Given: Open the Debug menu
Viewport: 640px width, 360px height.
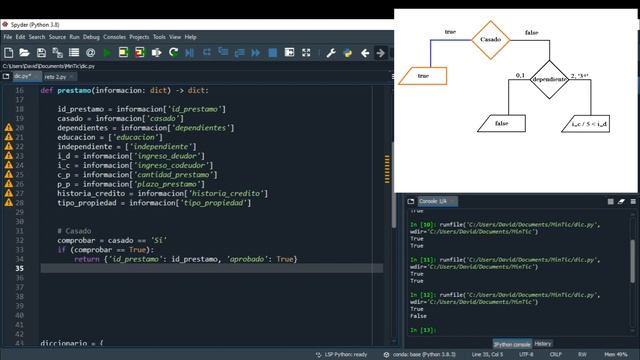Looking at the screenshot, I should [x=91, y=37].
